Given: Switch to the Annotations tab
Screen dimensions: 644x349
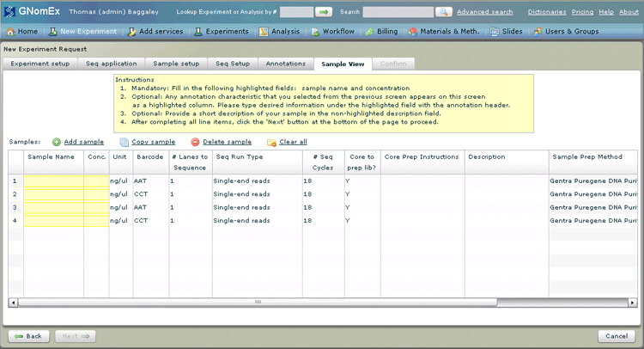Looking at the screenshot, I should point(286,64).
